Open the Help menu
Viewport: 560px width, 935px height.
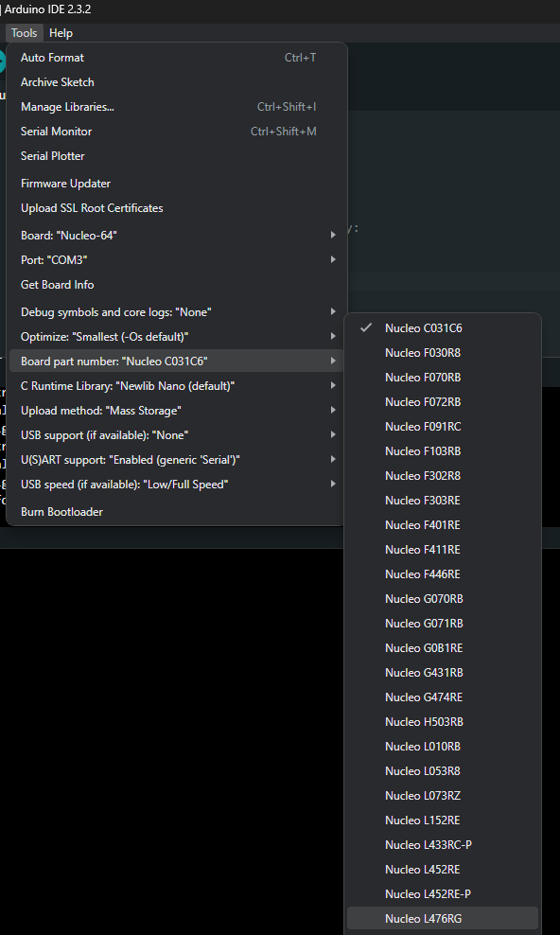click(61, 33)
